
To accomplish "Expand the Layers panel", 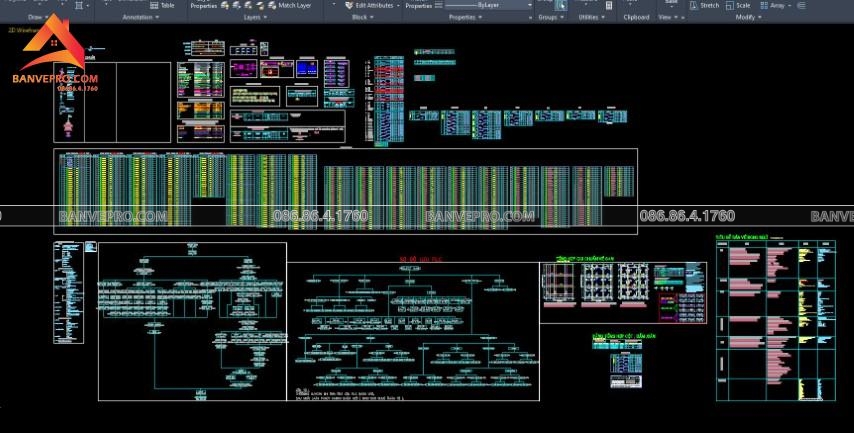I will [255, 17].
